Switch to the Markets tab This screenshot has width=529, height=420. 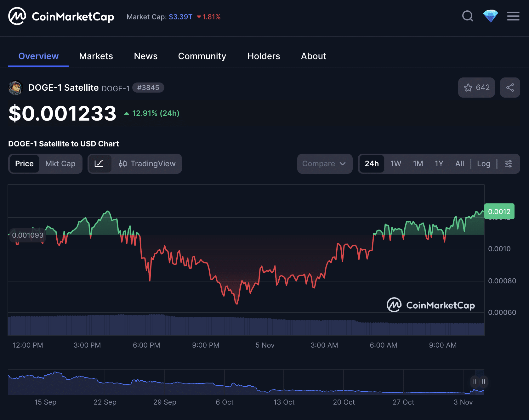[96, 56]
